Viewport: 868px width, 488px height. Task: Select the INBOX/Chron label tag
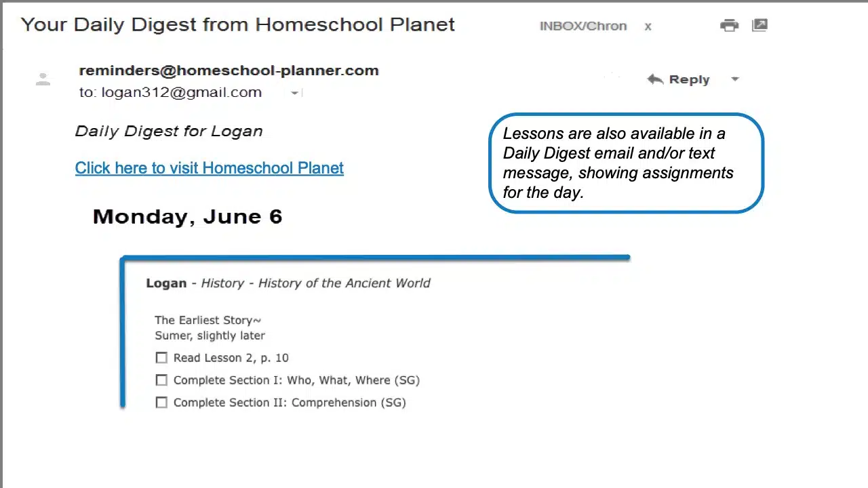point(583,26)
